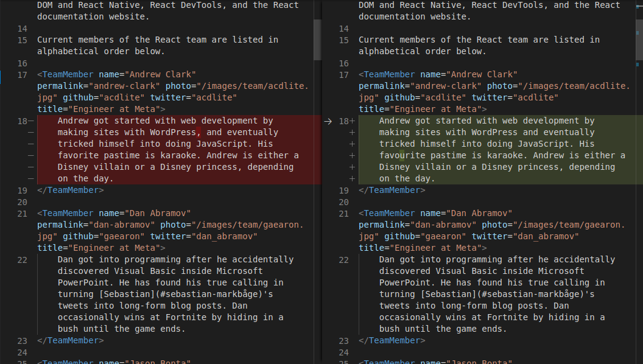Select line number 17 in the original pane
643x364 pixels.
pyautogui.click(x=22, y=75)
